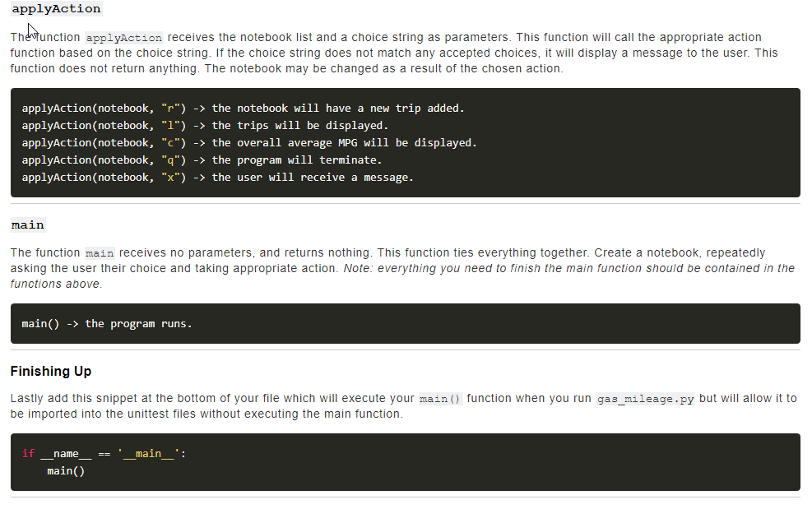Screen dimensions: 812x509
Task: Click the applyAction(notebook, "l") code line
Action: click(205, 125)
